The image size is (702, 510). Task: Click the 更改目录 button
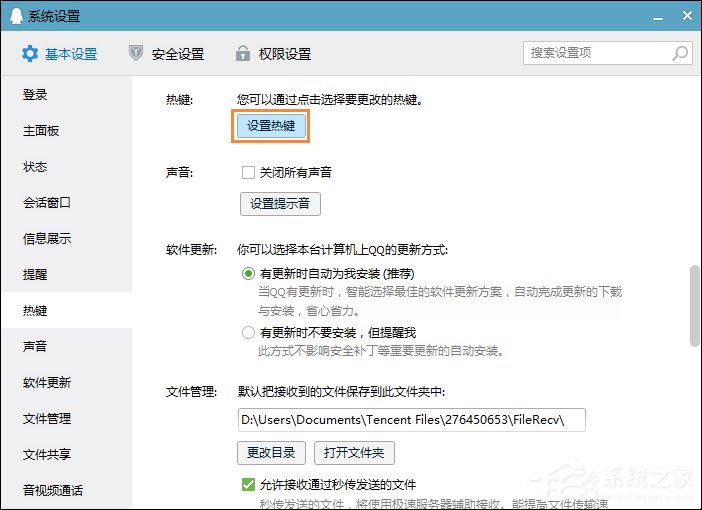pyautogui.click(x=271, y=453)
